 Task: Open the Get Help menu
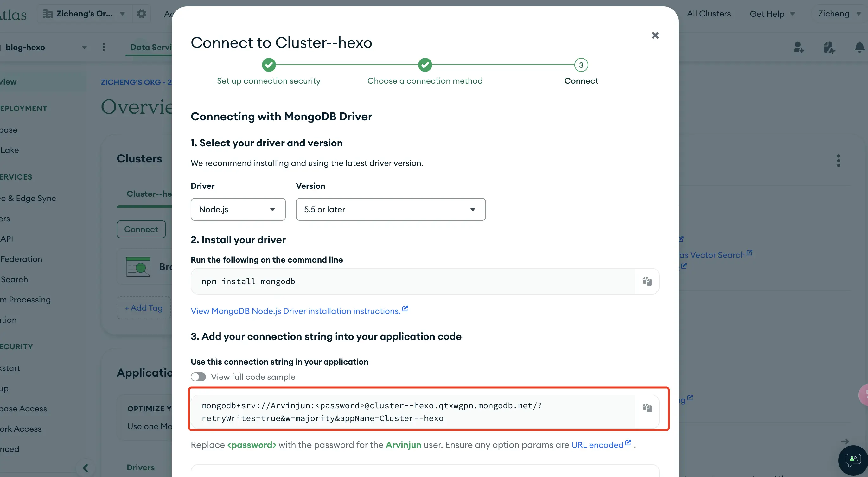[x=772, y=14]
